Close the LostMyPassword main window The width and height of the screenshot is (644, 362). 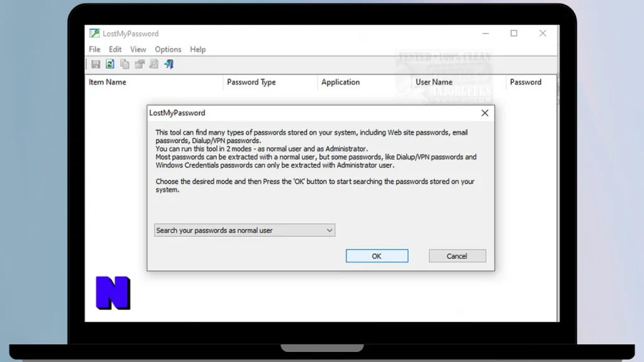tap(543, 33)
